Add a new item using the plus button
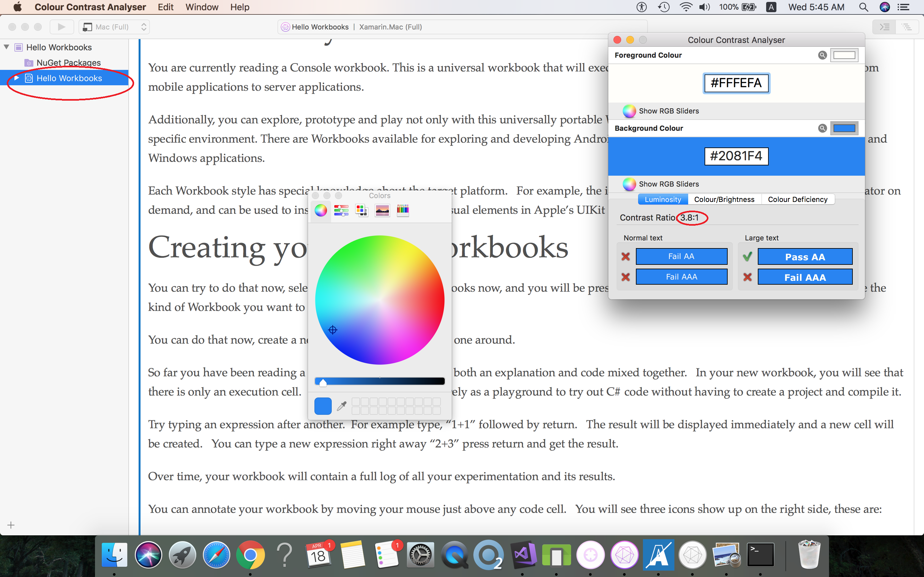Screen dimensions: 924x577 [x=11, y=525]
